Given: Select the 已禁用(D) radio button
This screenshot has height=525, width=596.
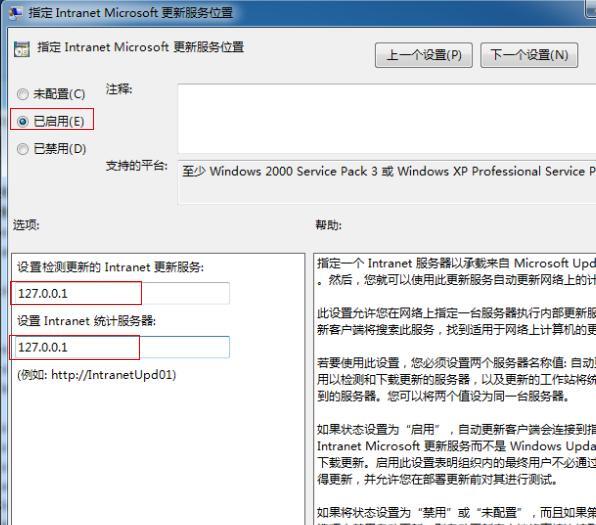Looking at the screenshot, I should pyautogui.click(x=23, y=149).
